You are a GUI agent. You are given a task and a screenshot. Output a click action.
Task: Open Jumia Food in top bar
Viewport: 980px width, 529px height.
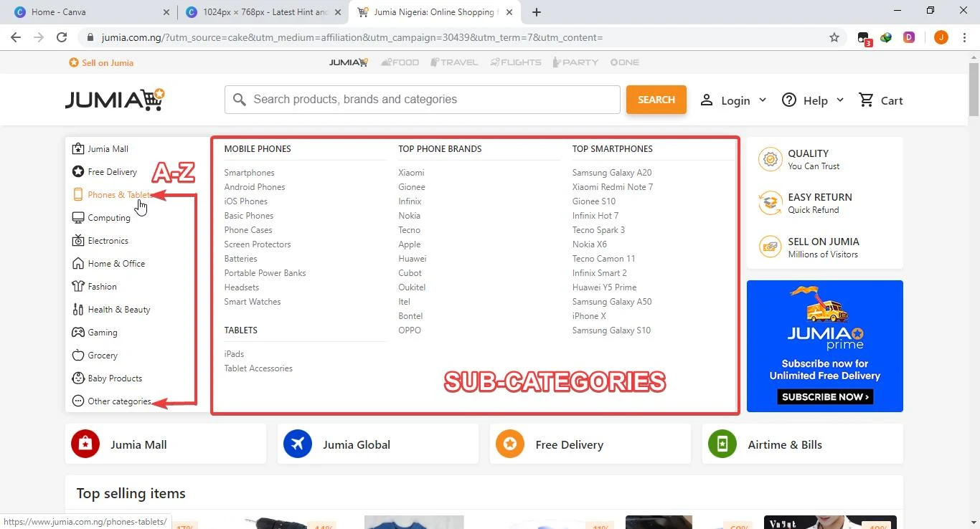click(x=400, y=62)
